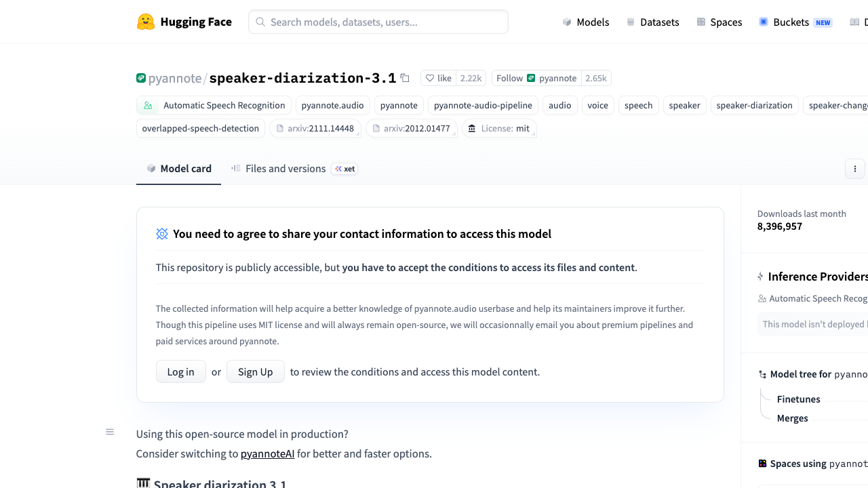Select the pyannote.audio tag
Viewport: 868px width, 488px height.
pos(333,105)
